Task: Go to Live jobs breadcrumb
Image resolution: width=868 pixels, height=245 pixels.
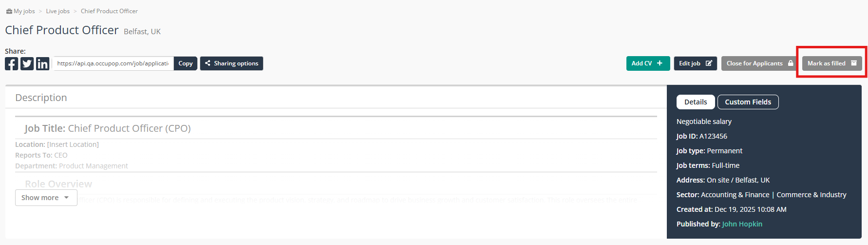Action: (x=58, y=11)
